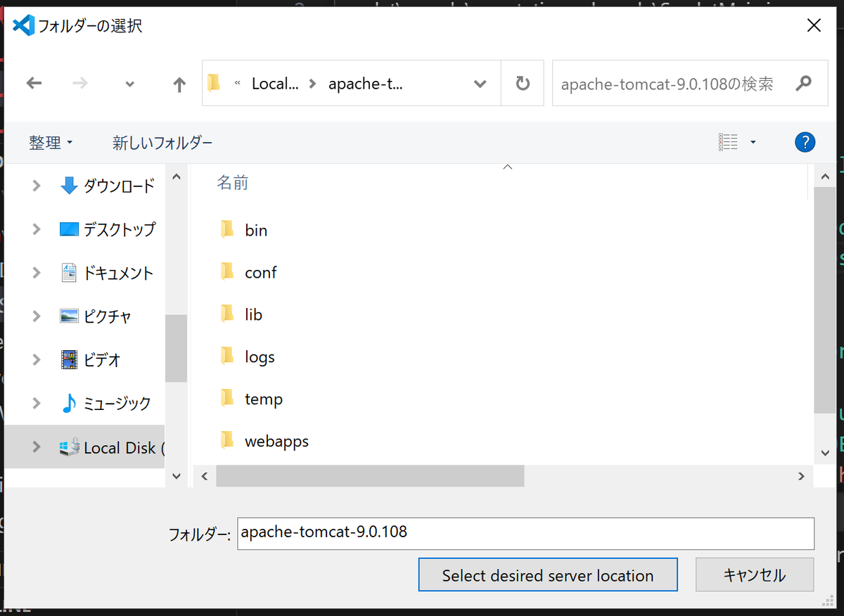Select ピクチャ in the navigation pane
Image resolution: width=844 pixels, height=616 pixels.
click(96, 316)
